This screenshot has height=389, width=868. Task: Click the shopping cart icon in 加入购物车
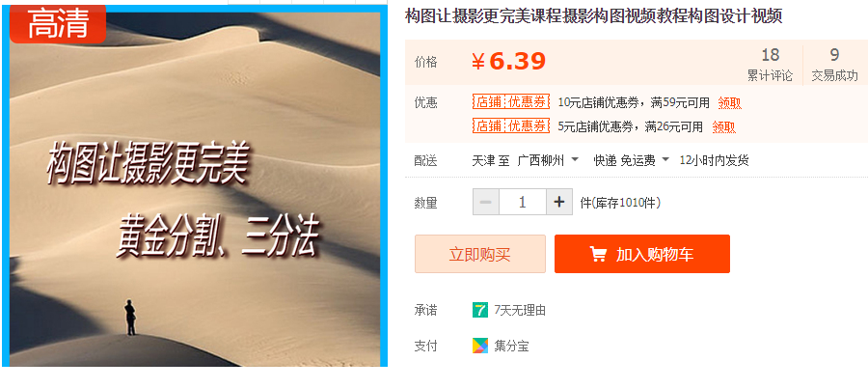[x=598, y=255]
